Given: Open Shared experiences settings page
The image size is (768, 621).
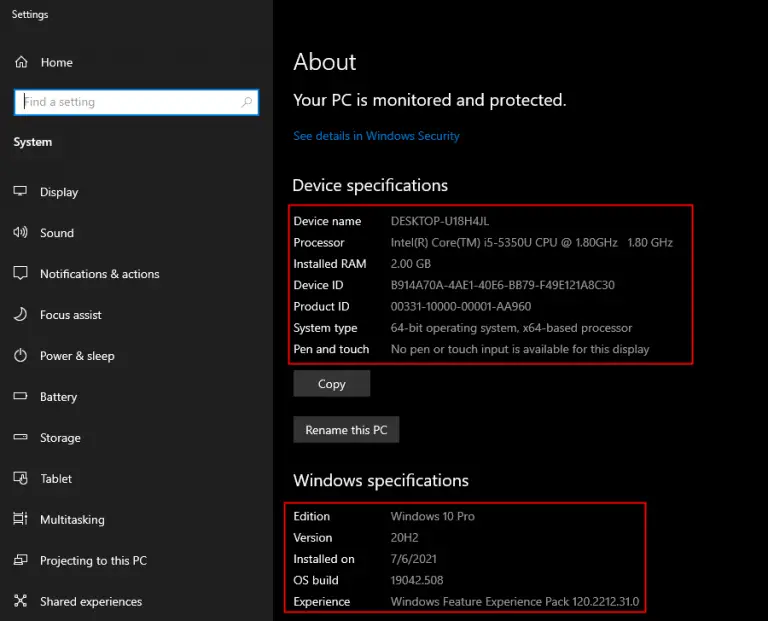Looking at the screenshot, I should click(x=91, y=601).
